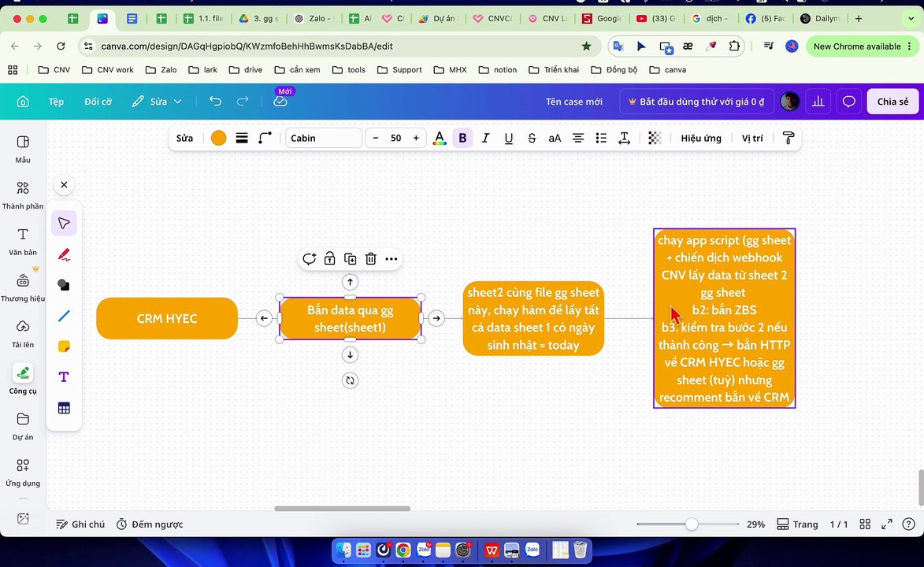The width and height of the screenshot is (924, 567).
Task: Open the text spacing options
Action: click(624, 138)
